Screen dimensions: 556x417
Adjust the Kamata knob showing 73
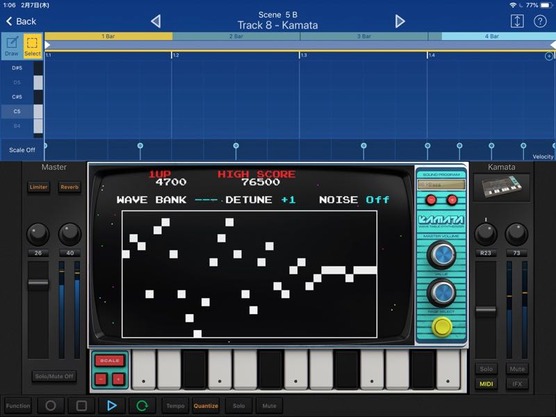517,234
